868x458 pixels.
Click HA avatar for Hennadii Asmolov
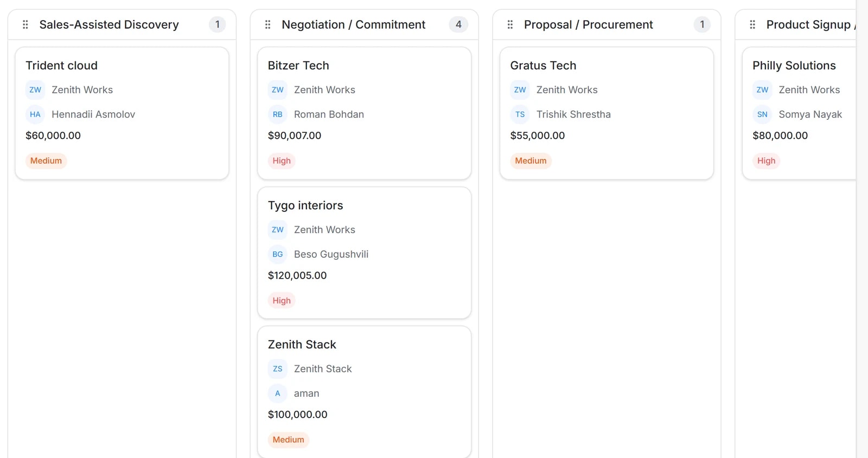pos(35,114)
